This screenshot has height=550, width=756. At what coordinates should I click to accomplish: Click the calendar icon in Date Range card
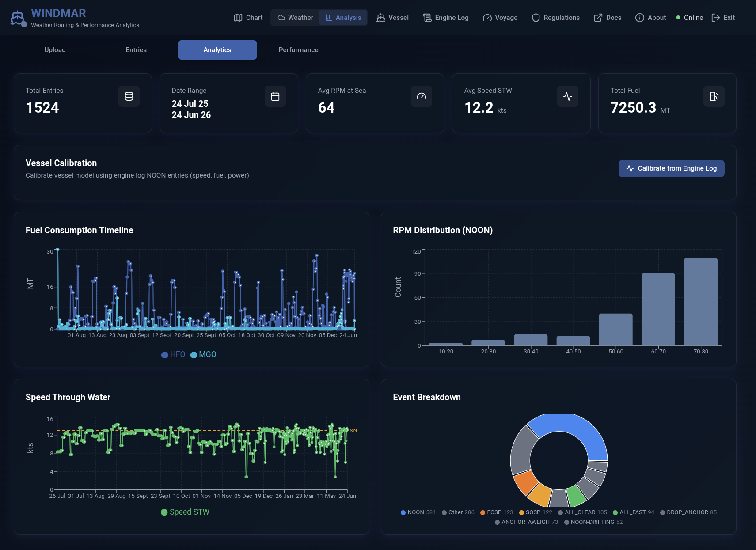[275, 96]
